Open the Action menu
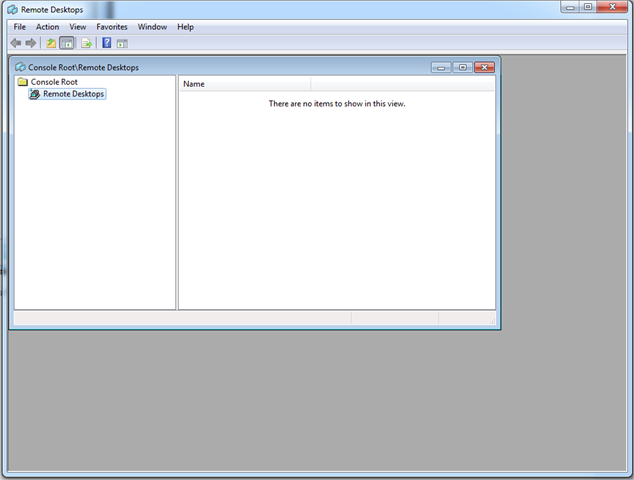Viewport: 634px width, 480px height. pyautogui.click(x=48, y=27)
